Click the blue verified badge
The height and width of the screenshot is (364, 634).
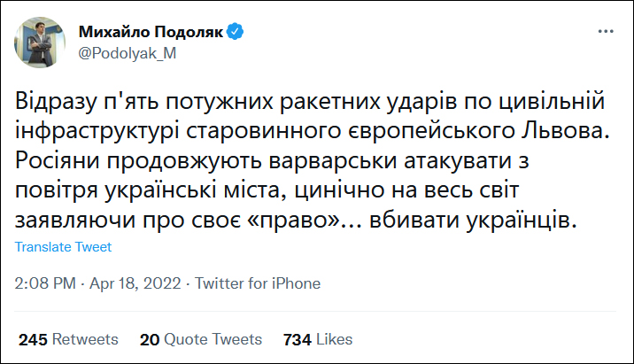click(236, 33)
